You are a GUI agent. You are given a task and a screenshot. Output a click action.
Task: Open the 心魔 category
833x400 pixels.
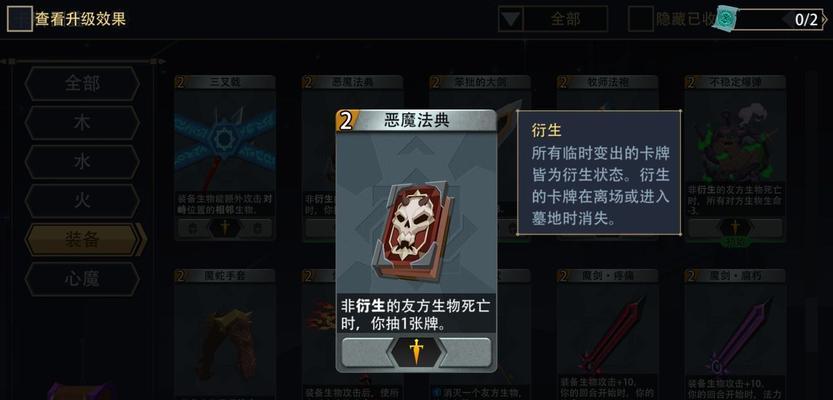click(82, 279)
